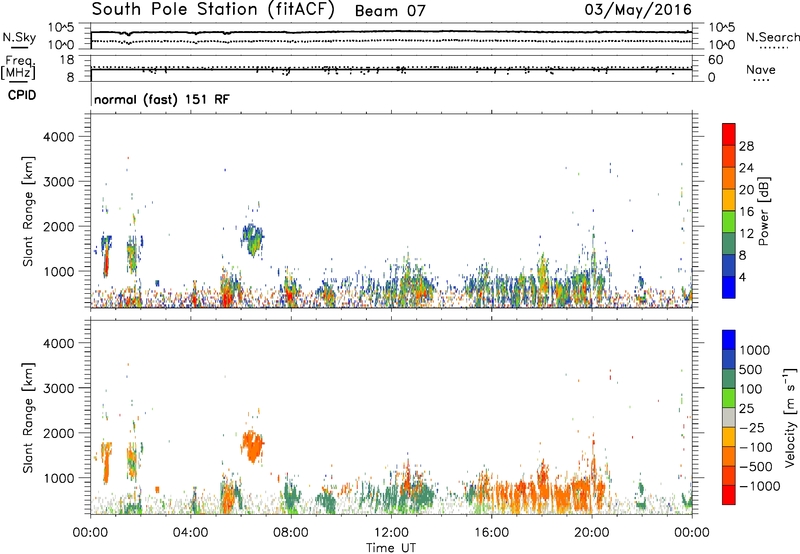Viewport: 800px width, 554px height.
Task: Click the '4000' tick of the power panel
Action: 58,137
